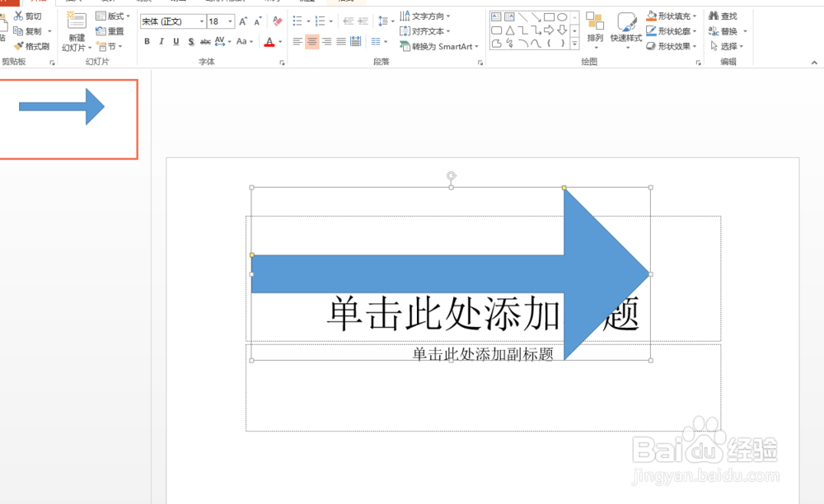Screen dimensions: 824x504
Task: Select the line Arrow shape in gallery
Action: tap(536, 16)
